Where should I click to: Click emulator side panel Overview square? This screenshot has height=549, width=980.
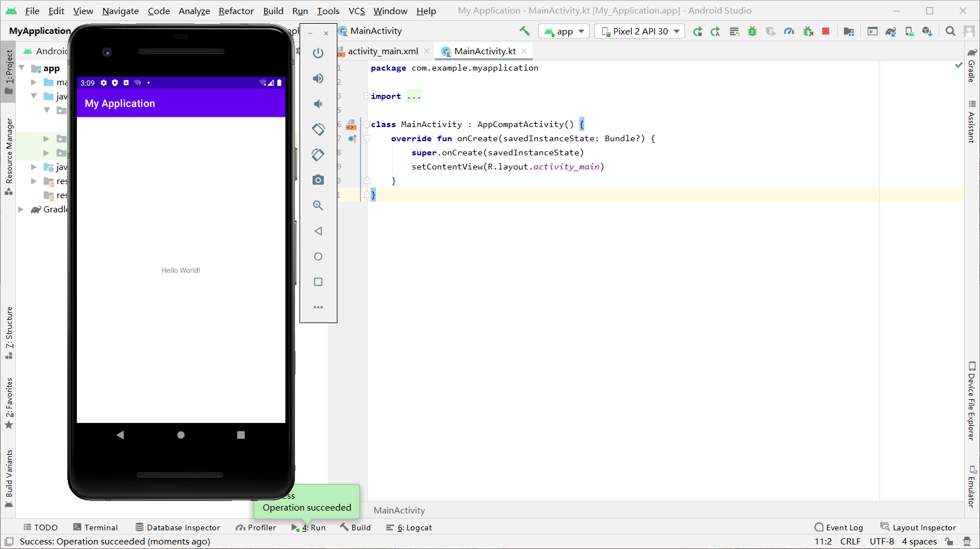click(318, 282)
